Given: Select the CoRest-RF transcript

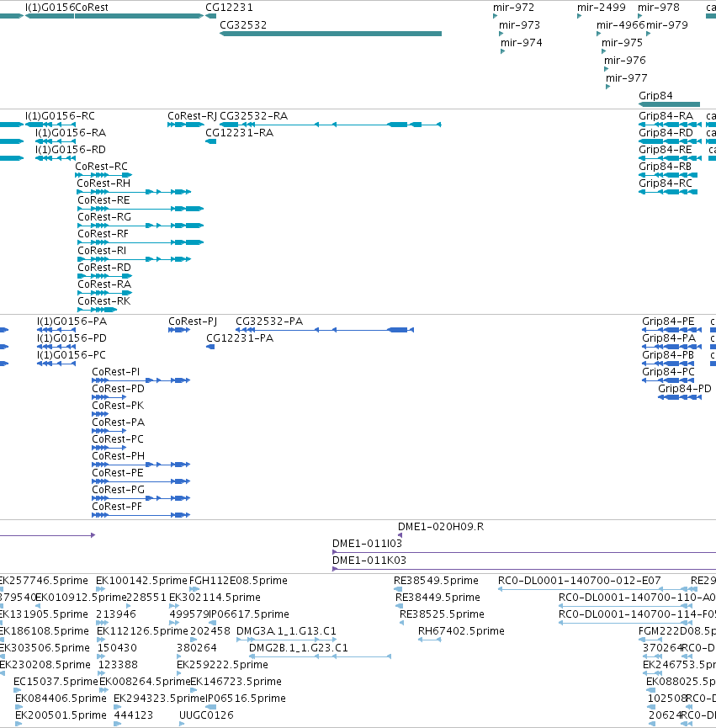Looking at the screenshot, I should point(141,242).
